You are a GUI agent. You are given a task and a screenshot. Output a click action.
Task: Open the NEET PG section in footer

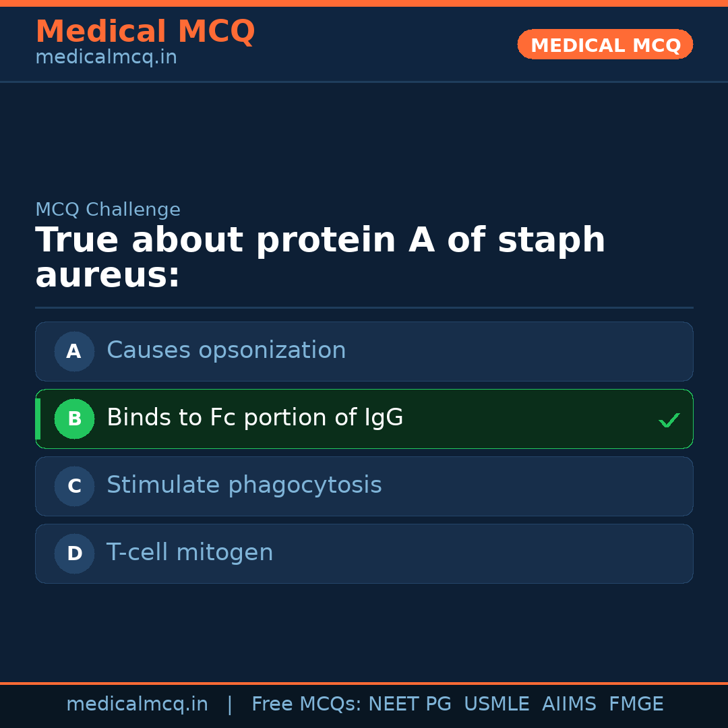click(x=409, y=704)
